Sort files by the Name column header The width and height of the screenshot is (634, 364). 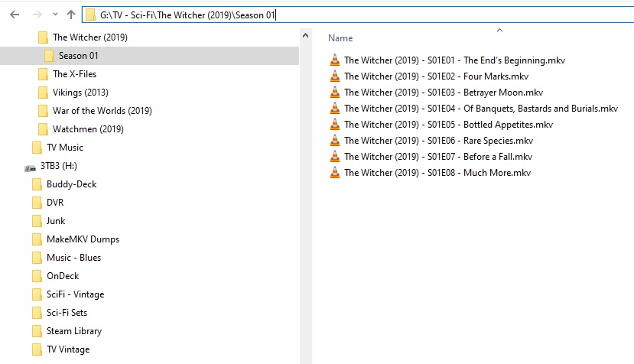coord(340,38)
